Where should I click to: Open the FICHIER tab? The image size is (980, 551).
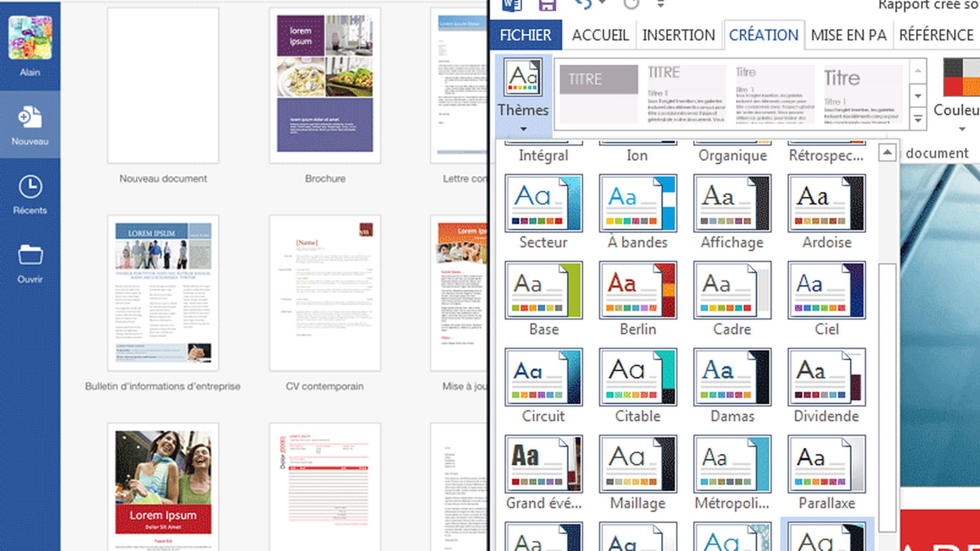(x=526, y=35)
